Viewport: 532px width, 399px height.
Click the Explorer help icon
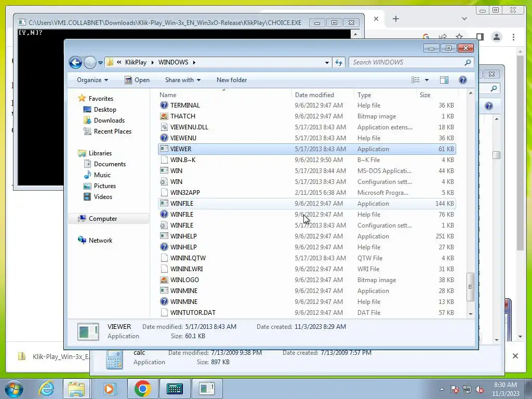click(463, 80)
